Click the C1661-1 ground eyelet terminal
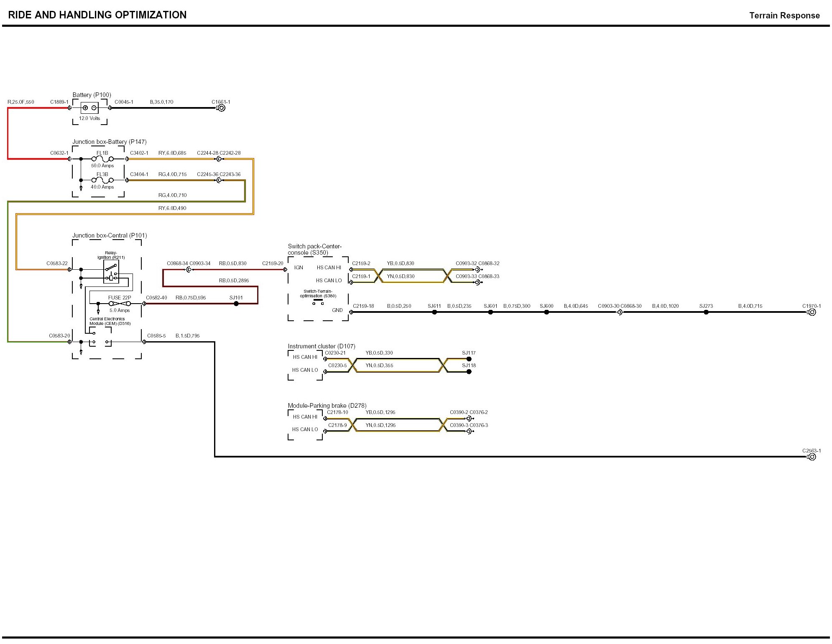This screenshot has height=644, width=832. [222, 108]
